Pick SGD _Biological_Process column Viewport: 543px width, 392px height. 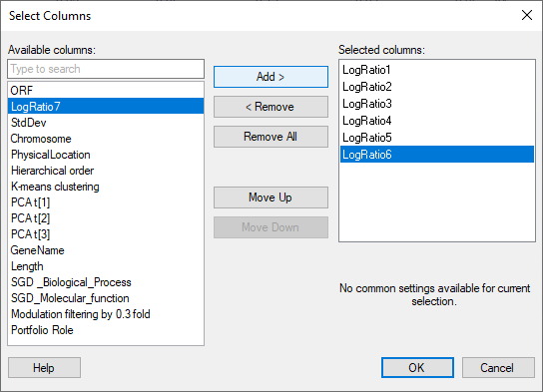tap(106, 282)
